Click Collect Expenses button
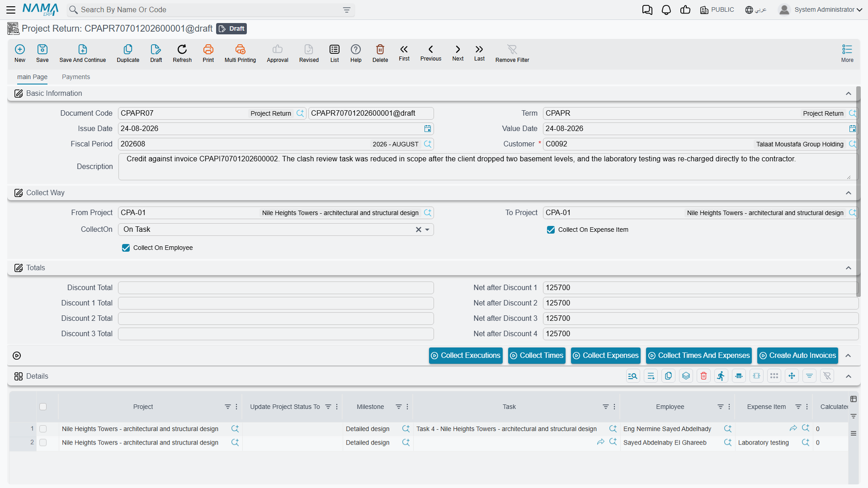 [606, 356]
